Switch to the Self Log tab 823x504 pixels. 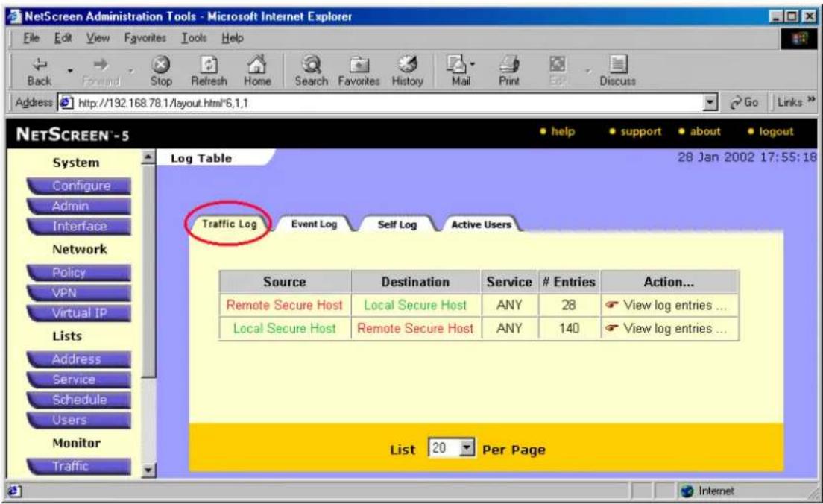click(x=397, y=224)
